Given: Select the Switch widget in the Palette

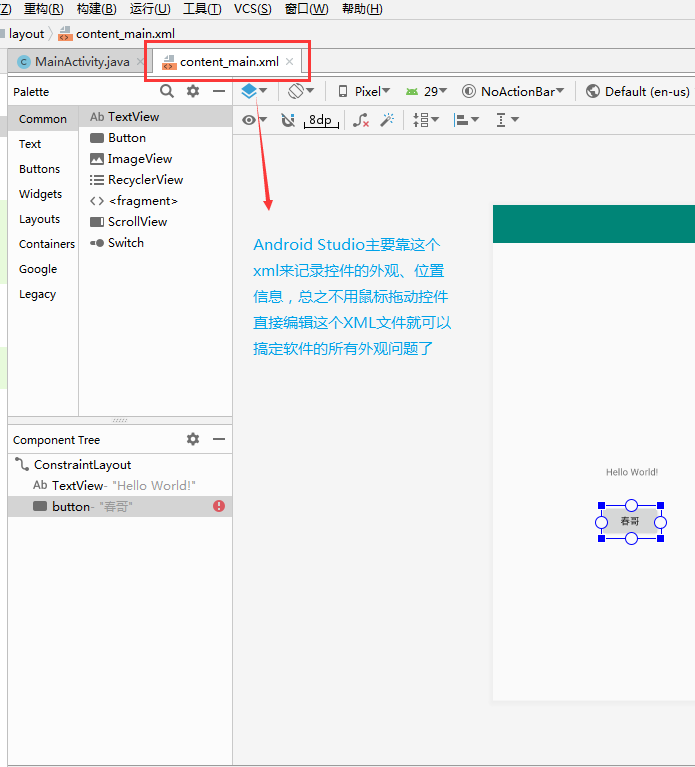Looking at the screenshot, I should 156,243.
